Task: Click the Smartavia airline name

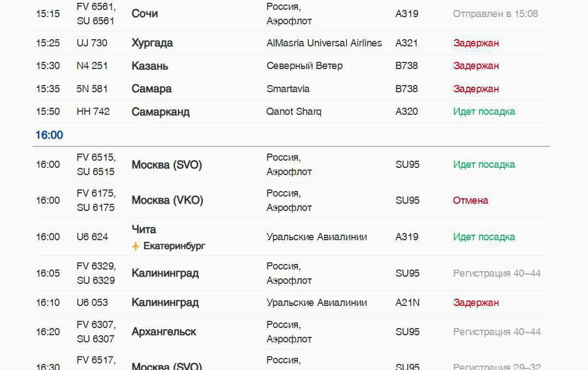Action: pos(288,89)
